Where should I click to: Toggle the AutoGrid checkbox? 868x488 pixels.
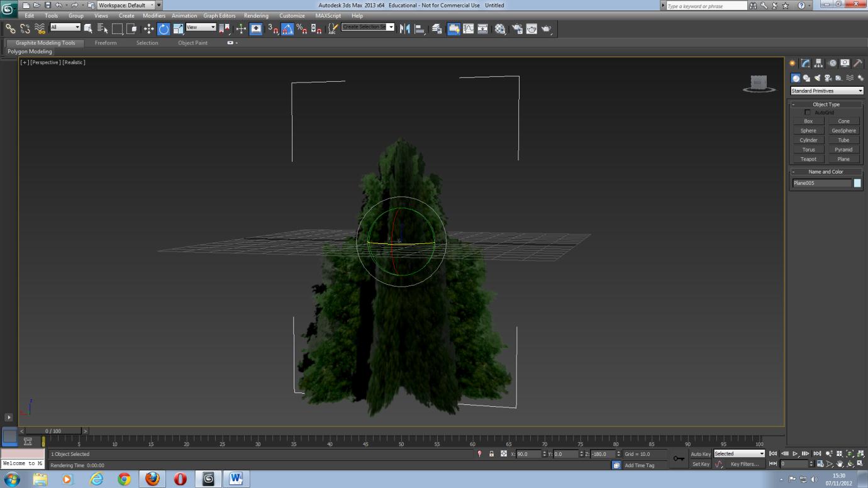808,112
